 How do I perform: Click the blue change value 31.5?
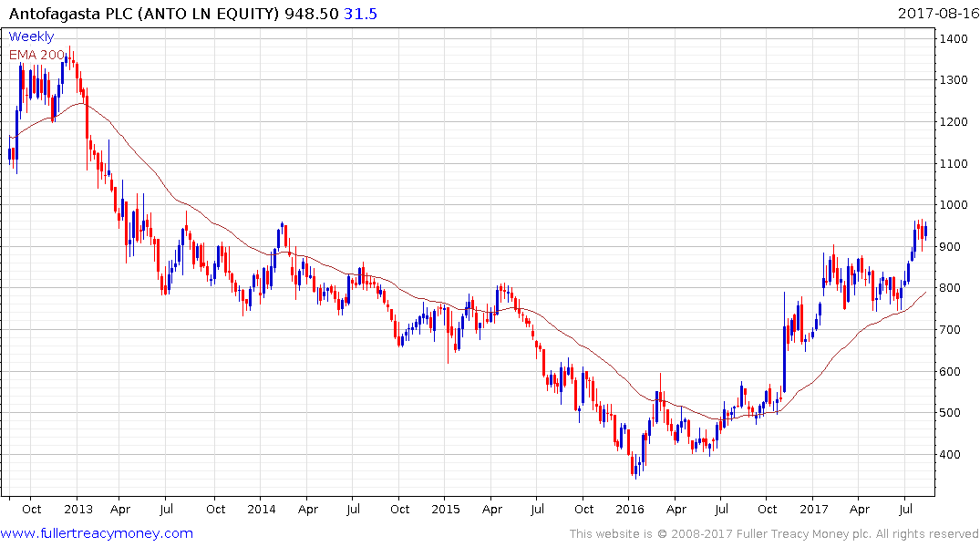pyautogui.click(x=361, y=14)
